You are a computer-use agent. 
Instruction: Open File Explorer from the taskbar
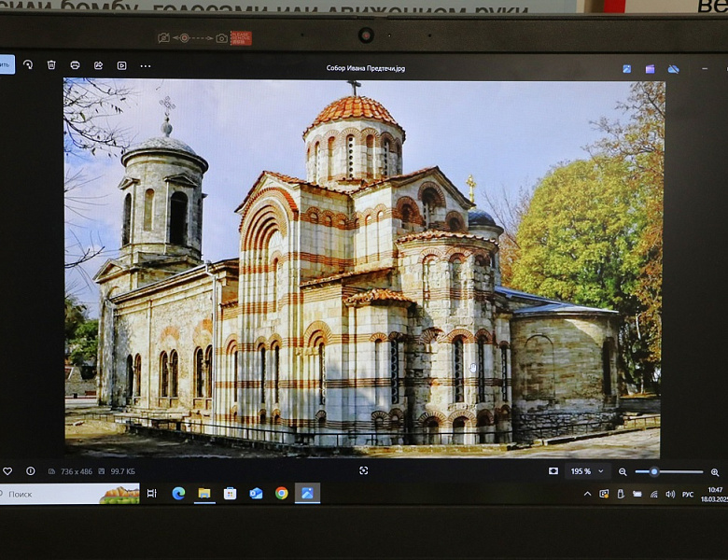204,493
